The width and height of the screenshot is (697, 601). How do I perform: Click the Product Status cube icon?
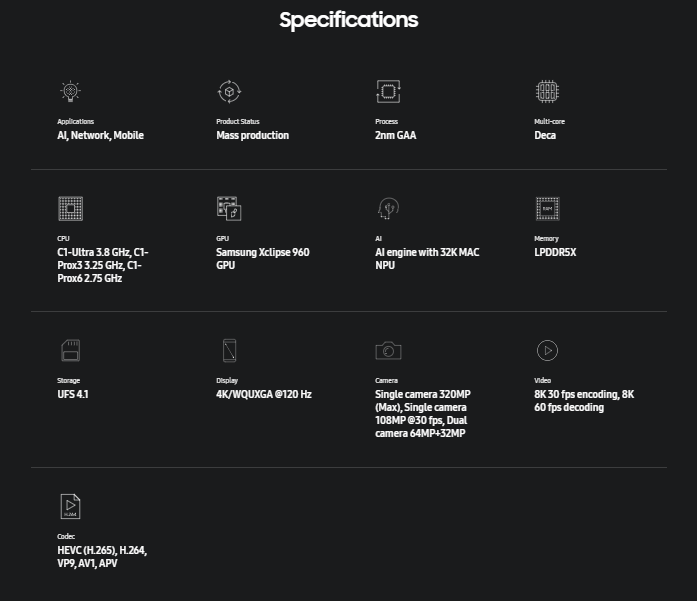coord(229,92)
